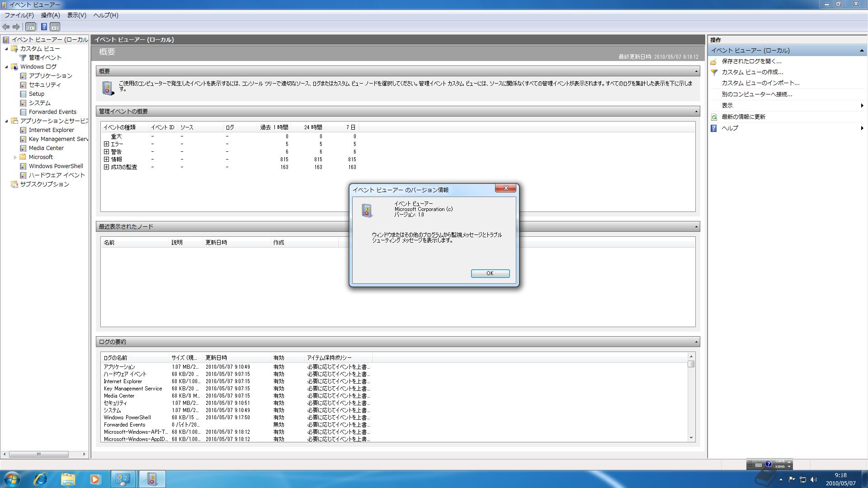Click the Action Center flag tray icon
This screenshot has width=868, height=488.
click(x=792, y=479)
